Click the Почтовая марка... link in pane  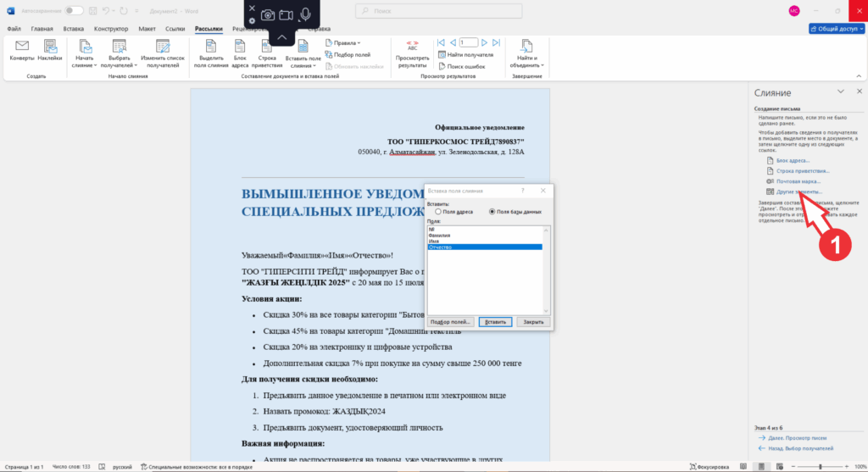(x=798, y=181)
